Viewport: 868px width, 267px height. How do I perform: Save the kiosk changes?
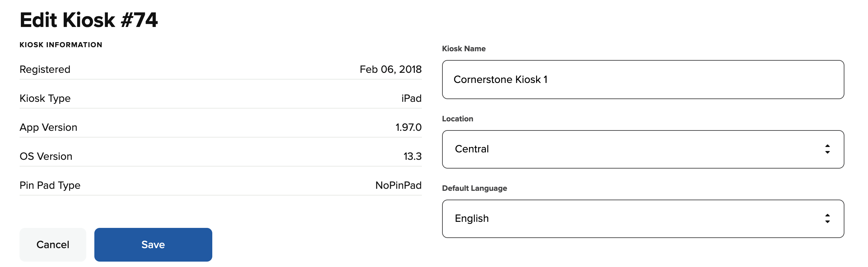point(153,245)
